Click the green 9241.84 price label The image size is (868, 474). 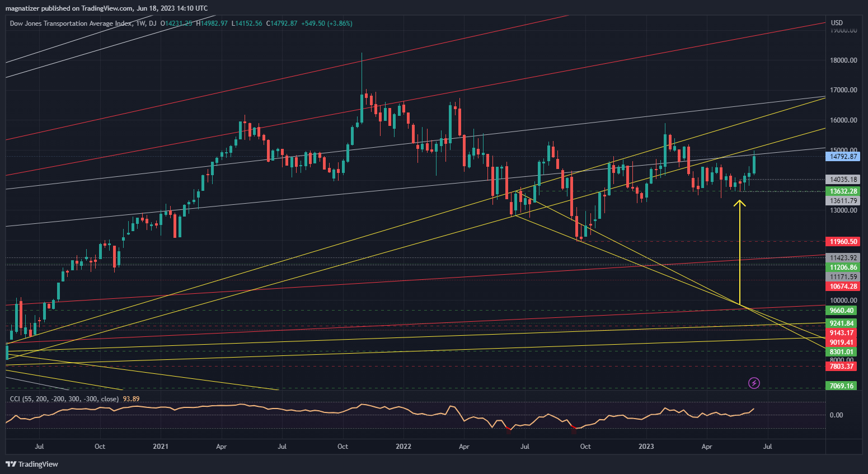click(841, 323)
